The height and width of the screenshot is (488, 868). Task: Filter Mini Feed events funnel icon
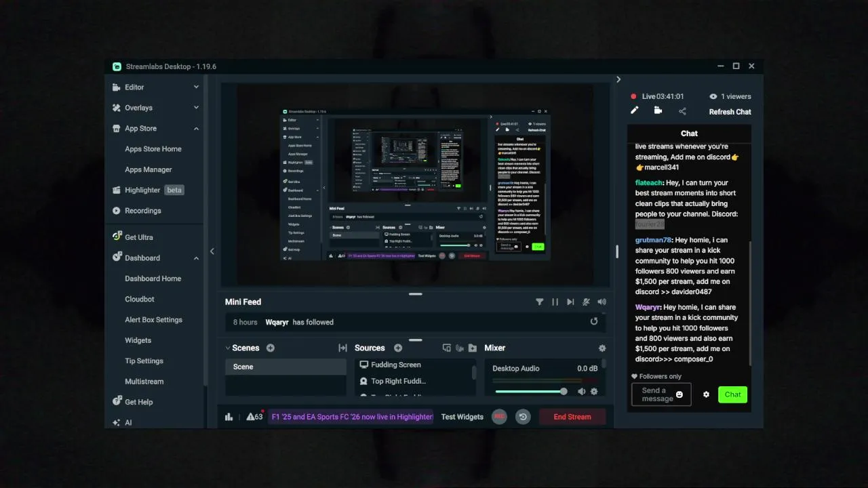pyautogui.click(x=540, y=302)
